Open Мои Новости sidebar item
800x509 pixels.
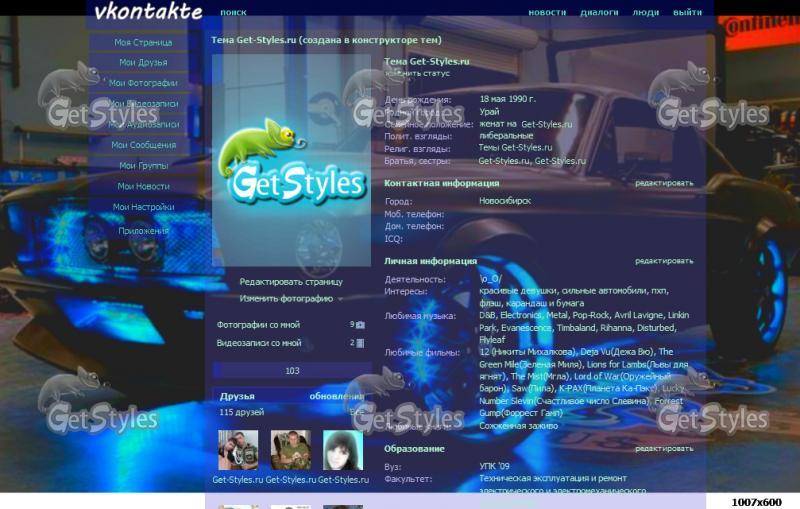[x=143, y=186]
